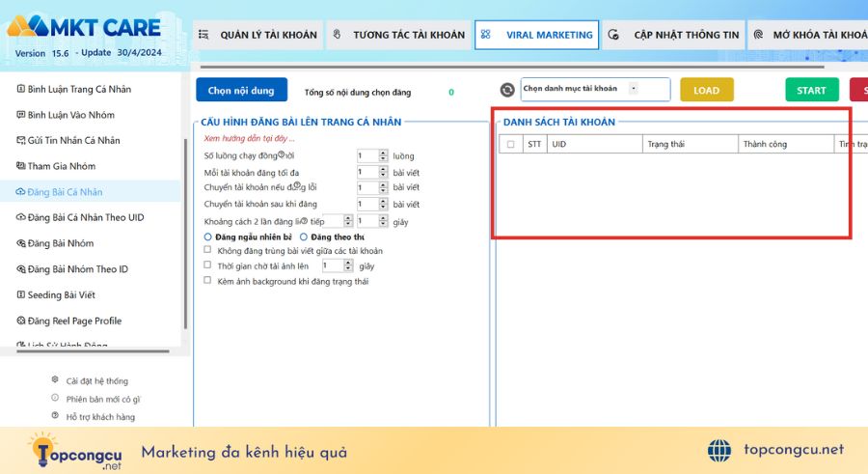
Task: Click the Viral Marketing tab icon
Action: coord(485,35)
